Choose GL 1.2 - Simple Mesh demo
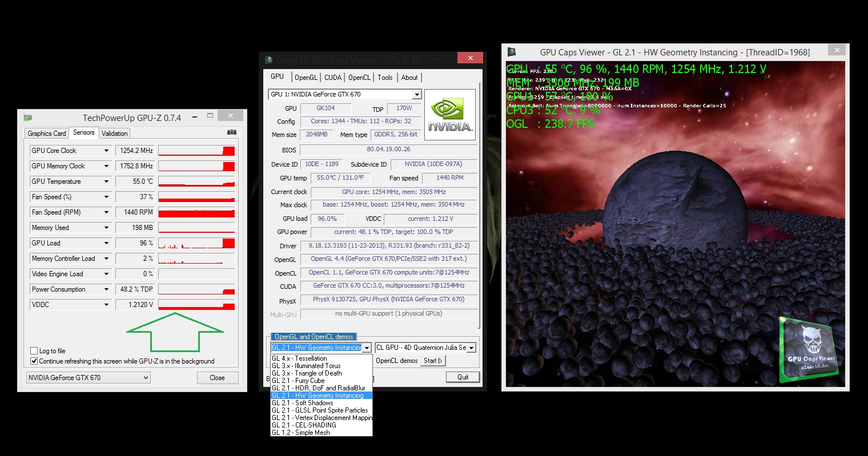868x456 pixels. (x=322, y=433)
